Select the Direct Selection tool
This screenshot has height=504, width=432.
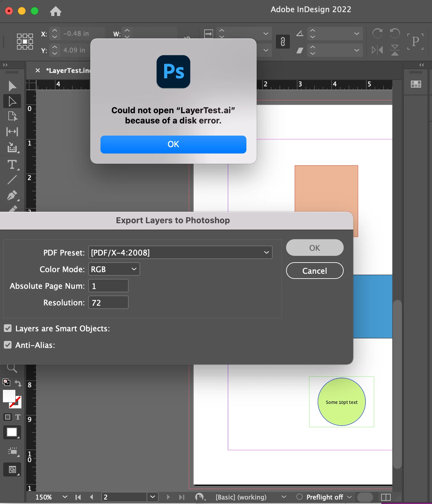click(x=12, y=101)
